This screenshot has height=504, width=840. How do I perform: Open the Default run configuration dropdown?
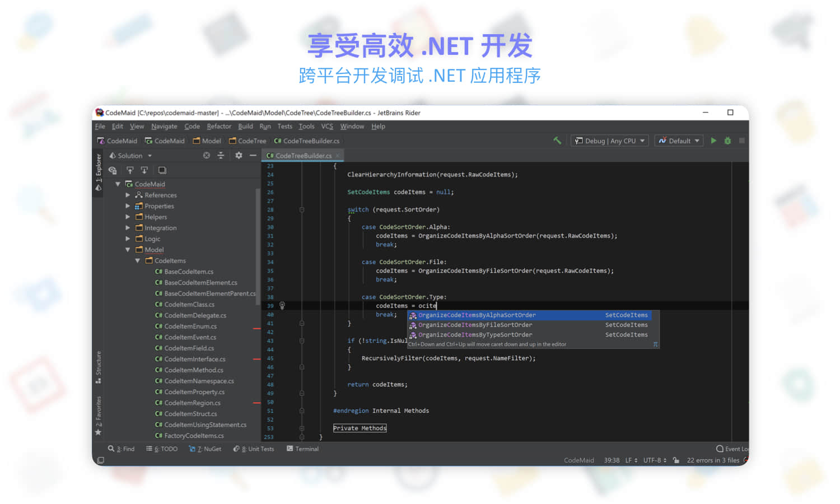tap(679, 141)
